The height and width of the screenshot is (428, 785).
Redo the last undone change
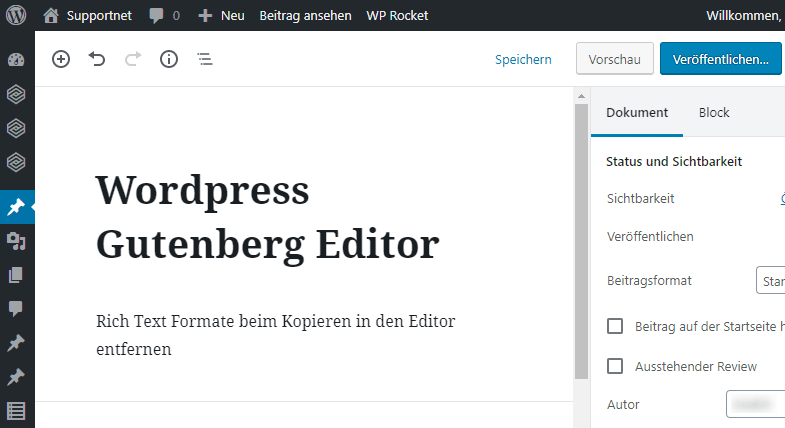point(133,59)
